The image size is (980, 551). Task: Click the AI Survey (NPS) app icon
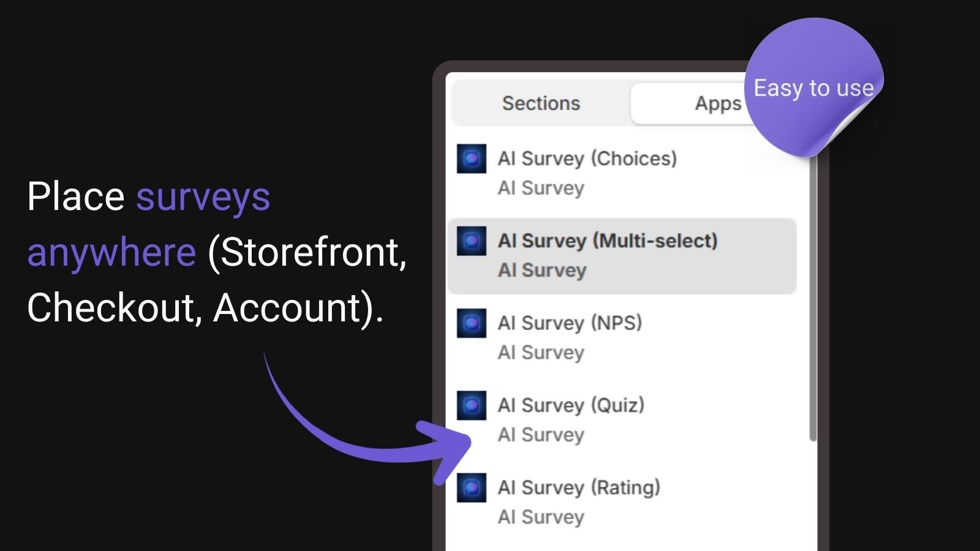click(x=472, y=323)
